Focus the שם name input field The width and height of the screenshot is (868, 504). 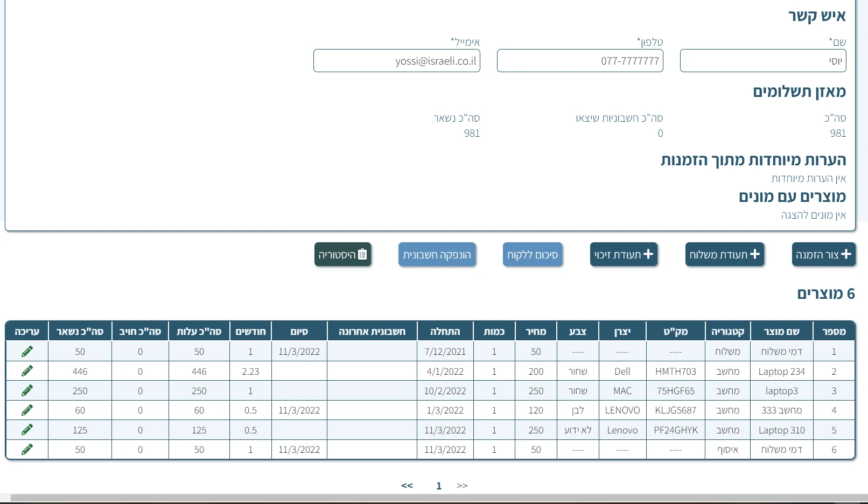point(762,61)
